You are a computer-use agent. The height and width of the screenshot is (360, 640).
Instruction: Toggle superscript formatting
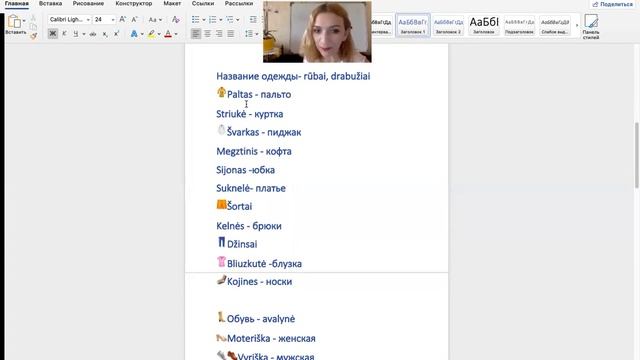[117, 34]
